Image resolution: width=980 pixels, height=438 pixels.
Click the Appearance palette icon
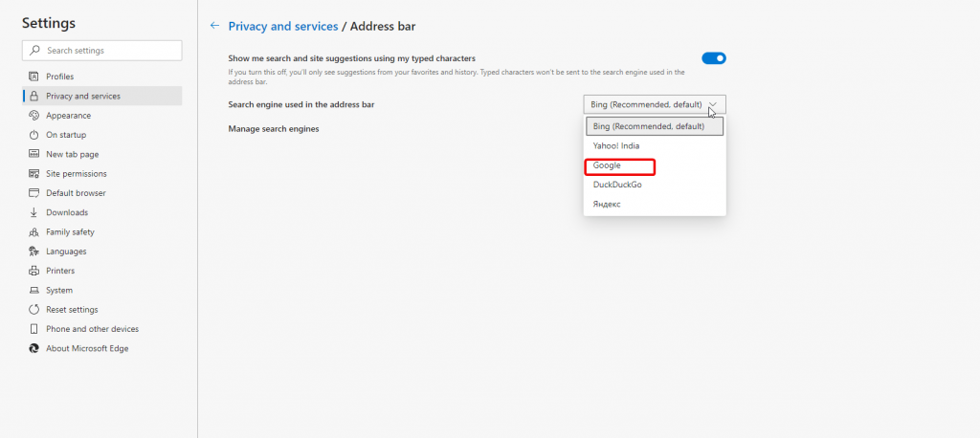click(x=33, y=116)
